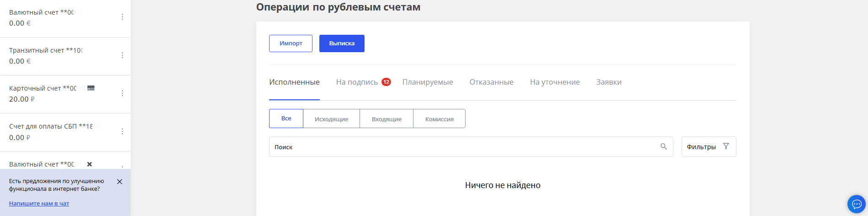868x216 pixels.
Task: Click the Выписка button
Action: (342, 43)
